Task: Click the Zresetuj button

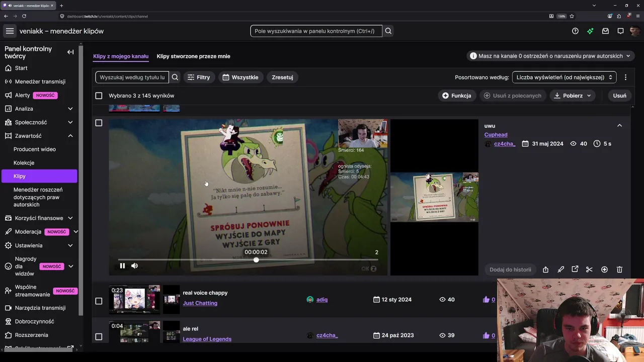Action: 282,77
